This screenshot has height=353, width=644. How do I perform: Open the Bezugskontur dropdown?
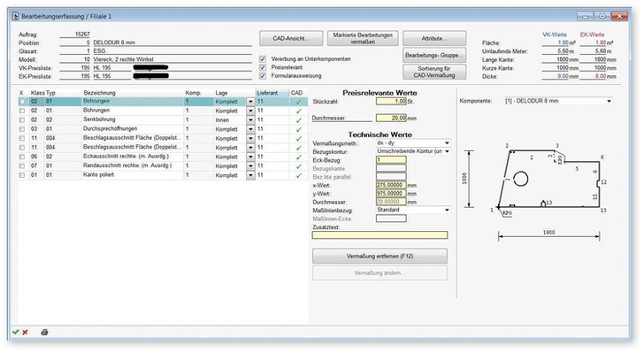(x=447, y=151)
